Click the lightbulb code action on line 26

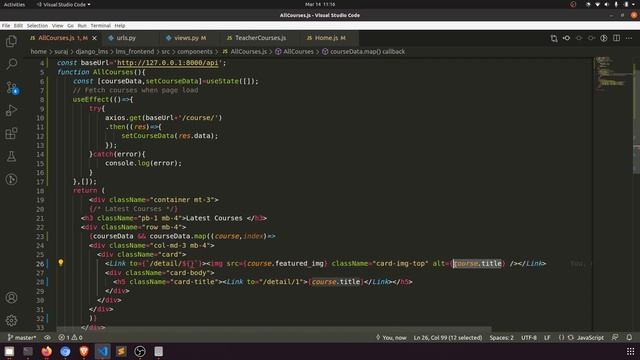tap(61, 263)
